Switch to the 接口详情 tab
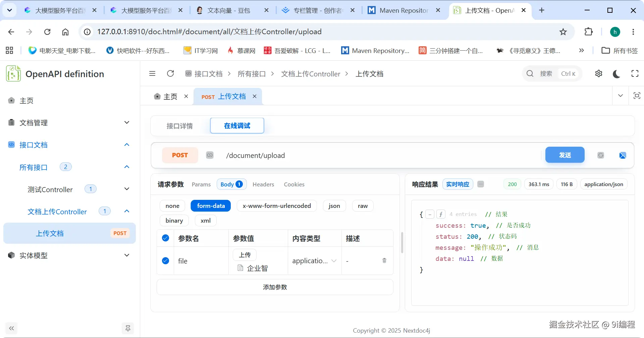 (180, 126)
